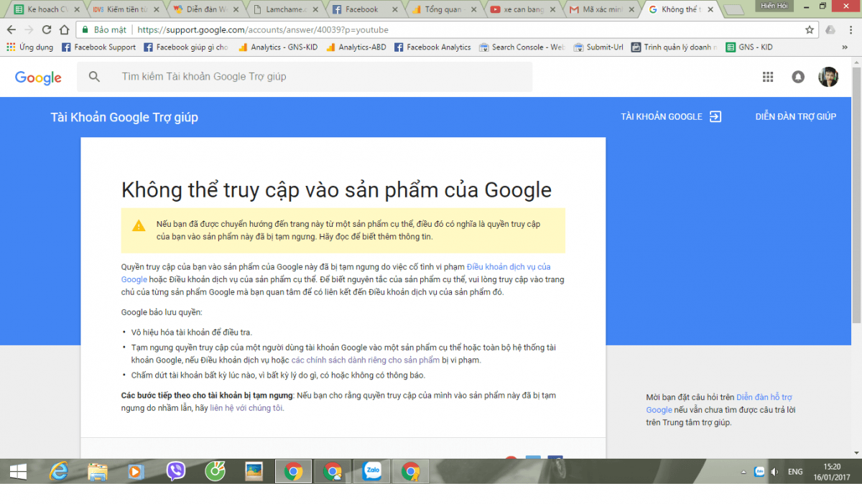Open Cốc Cốc browser from the taskbar

[214, 471]
